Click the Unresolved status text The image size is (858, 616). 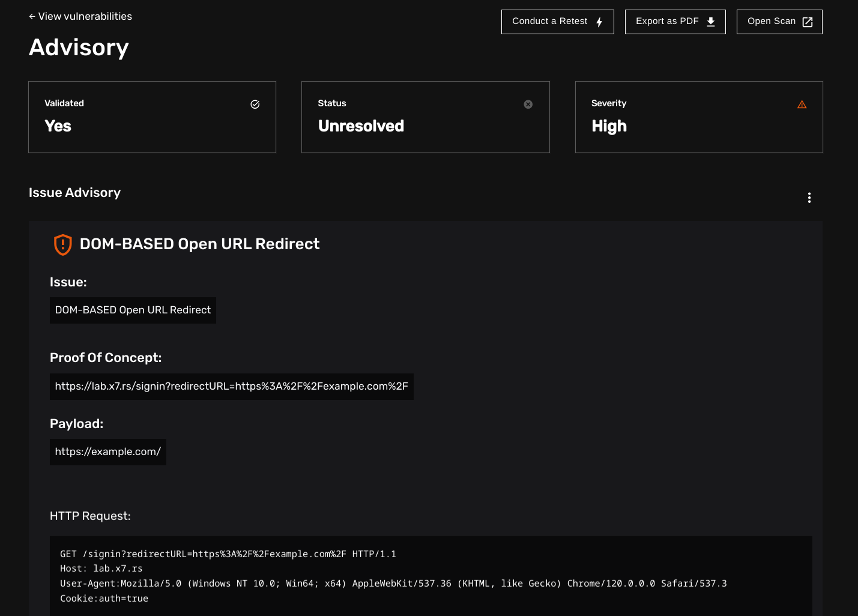tap(361, 126)
